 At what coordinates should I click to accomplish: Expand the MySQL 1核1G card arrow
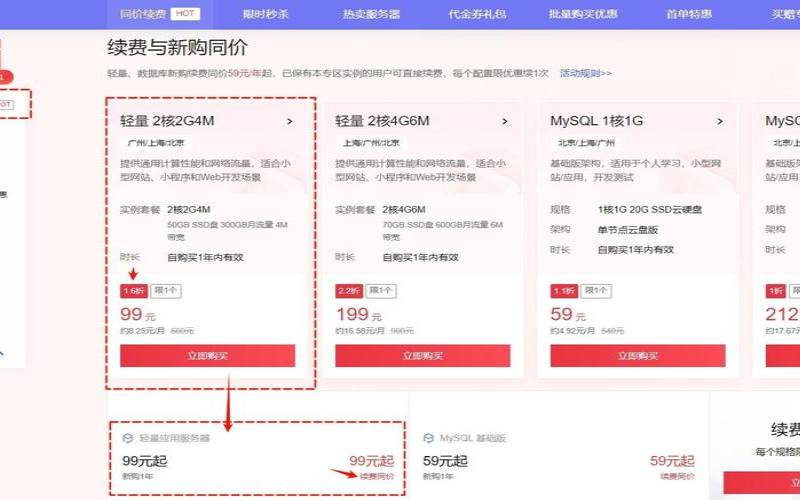click(x=720, y=121)
